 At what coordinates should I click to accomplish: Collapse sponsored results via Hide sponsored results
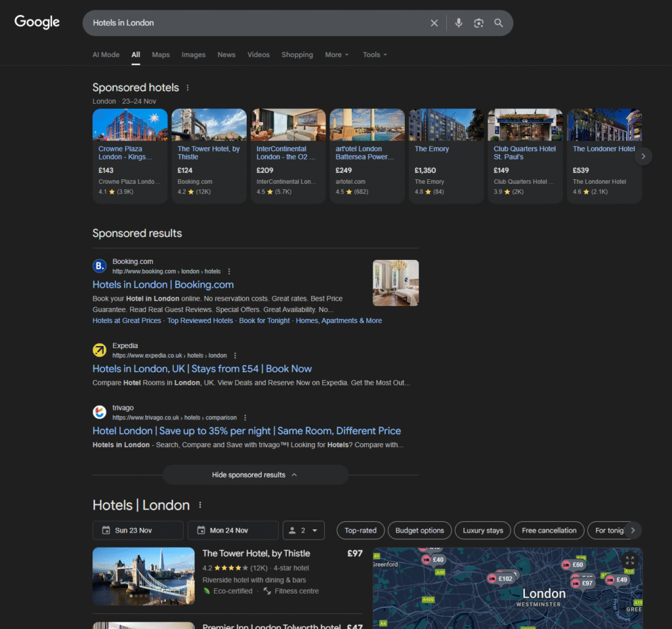click(255, 474)
